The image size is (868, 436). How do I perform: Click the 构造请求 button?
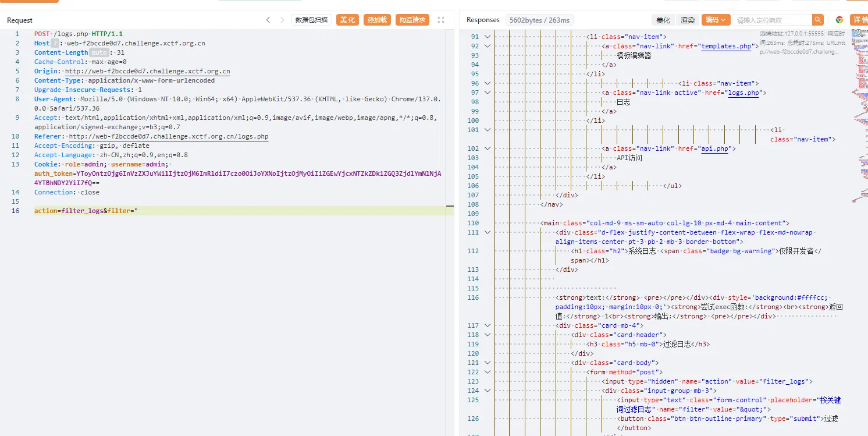pos(412,20)
